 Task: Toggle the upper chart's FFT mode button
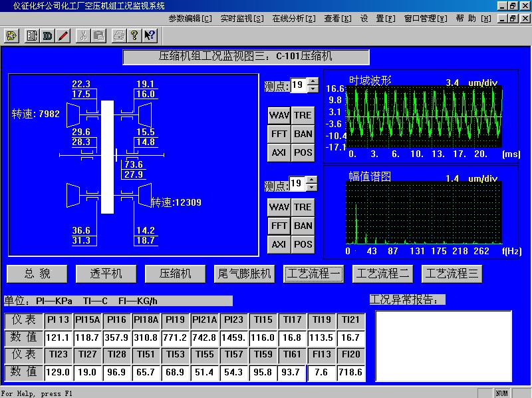pos(279,134)
